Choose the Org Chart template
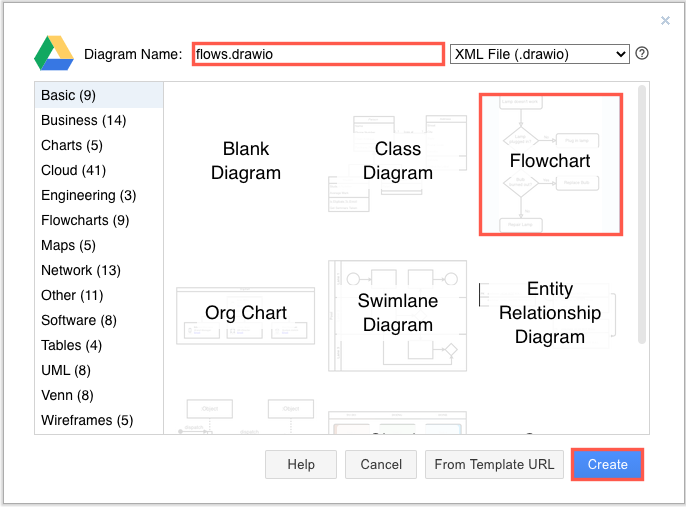The image size is (686, 507). click(245, 313)
